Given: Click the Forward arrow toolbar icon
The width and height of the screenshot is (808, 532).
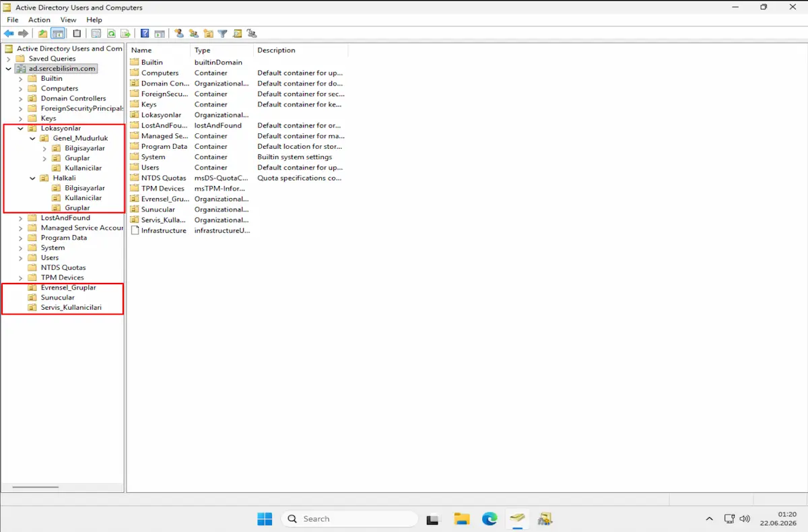Looking at the screenshot, I should 24,34.
